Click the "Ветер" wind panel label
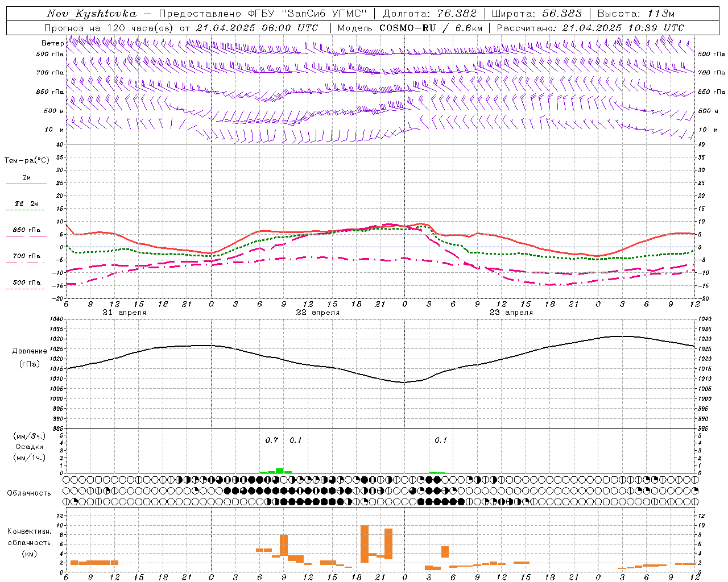The width and height of the screenshot is (728, 582). (x=52, y=43)
